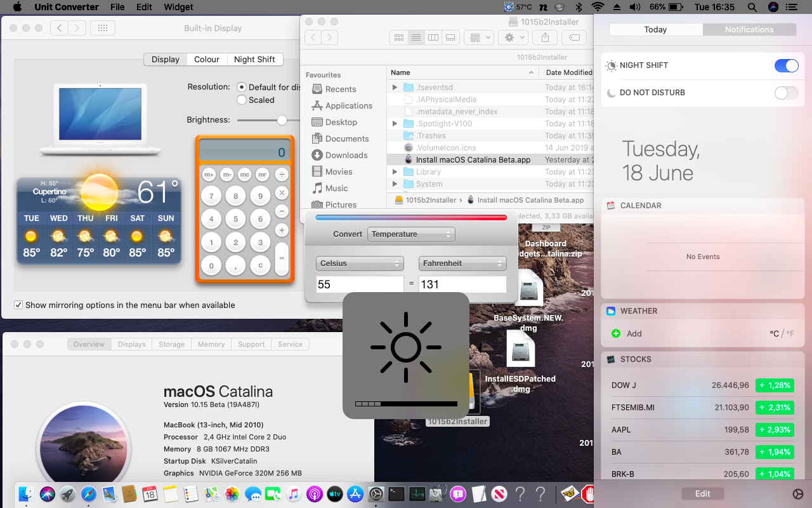Uncheck Show mirroring options checkbox

tap(18, 305)
